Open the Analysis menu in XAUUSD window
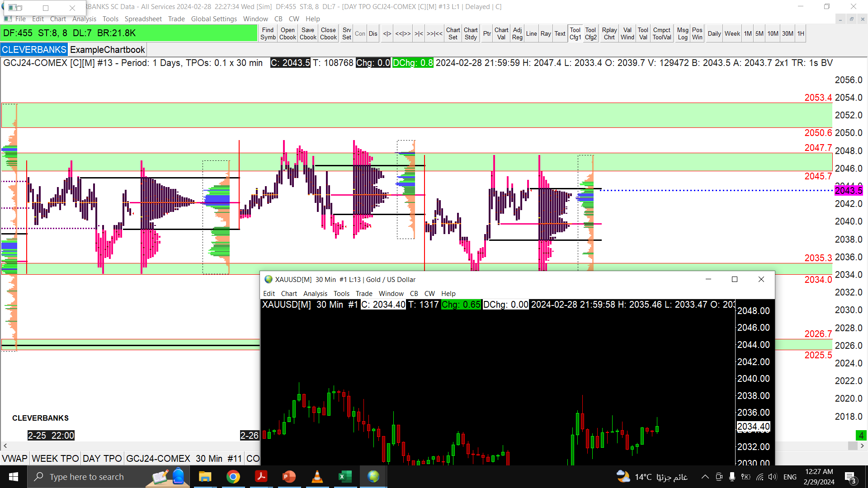 tap(315, 294)
